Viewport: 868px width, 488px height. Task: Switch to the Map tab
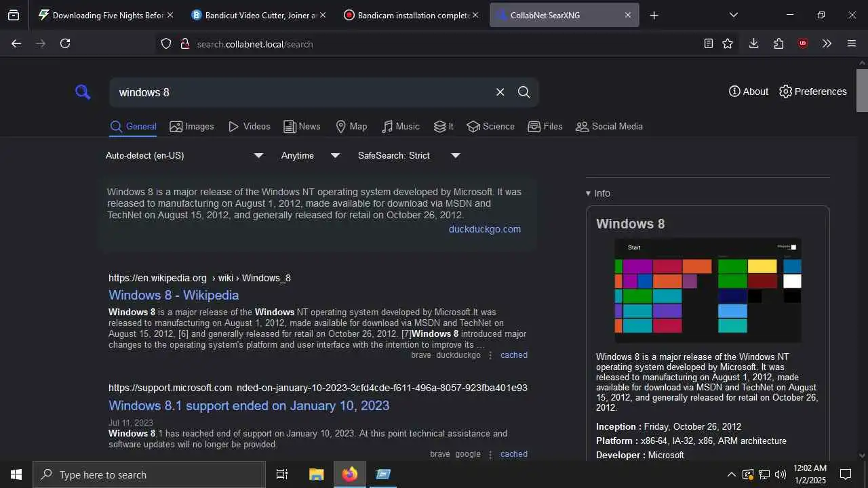(x=351, y=127)
